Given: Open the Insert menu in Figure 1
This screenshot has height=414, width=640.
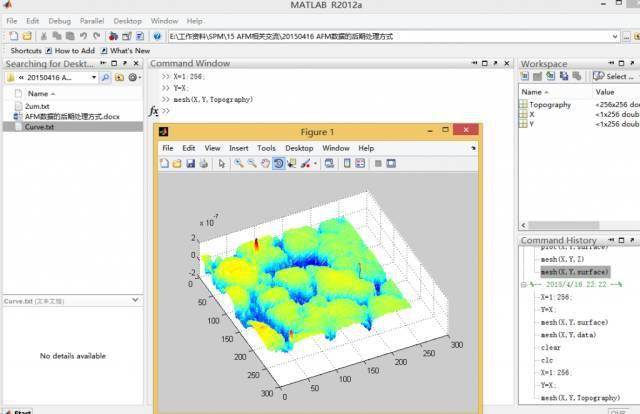Looking at the screenshot, I should click(x=238, y=148).
